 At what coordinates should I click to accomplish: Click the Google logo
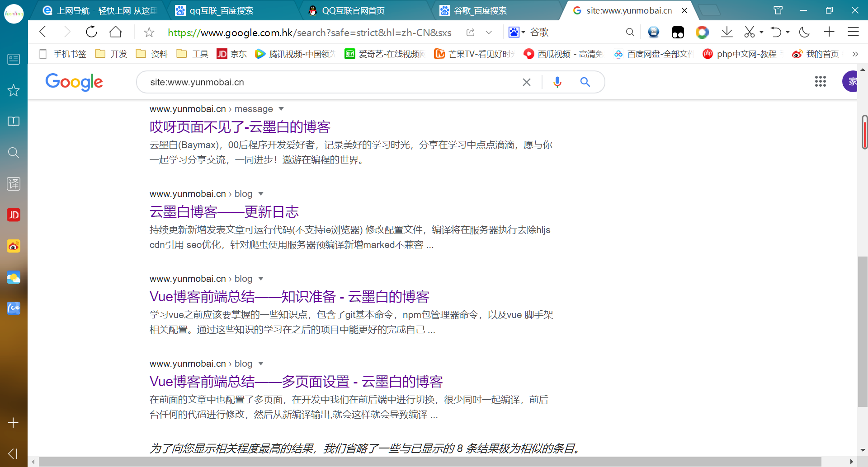[x=74, y=82]
